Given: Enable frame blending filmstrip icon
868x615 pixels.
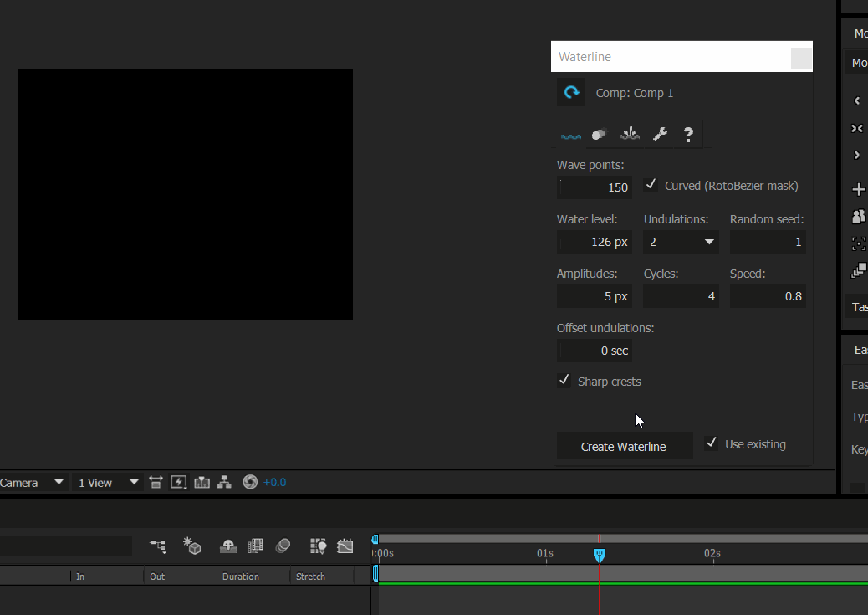Looking at the screenshot, I should [x=255, y=546].
